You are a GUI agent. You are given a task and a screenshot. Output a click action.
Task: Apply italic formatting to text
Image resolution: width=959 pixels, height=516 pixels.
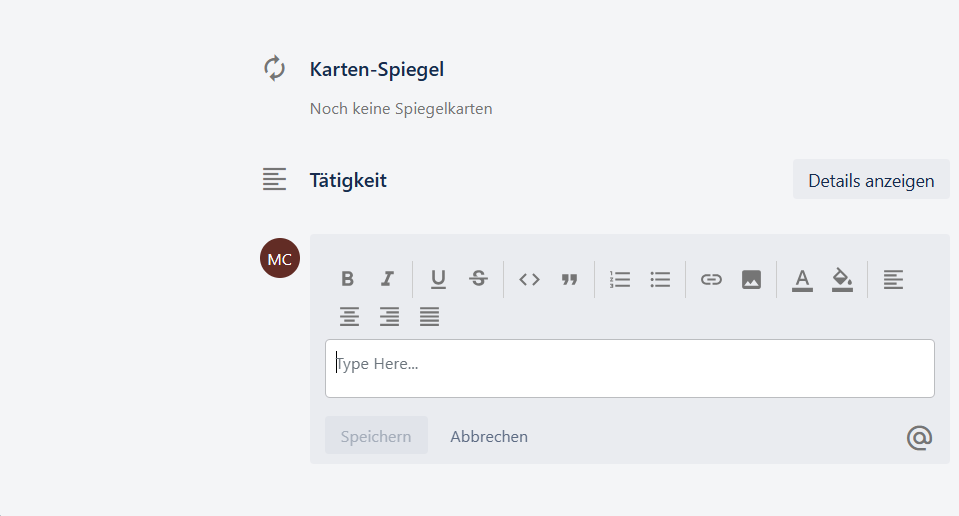388,279
